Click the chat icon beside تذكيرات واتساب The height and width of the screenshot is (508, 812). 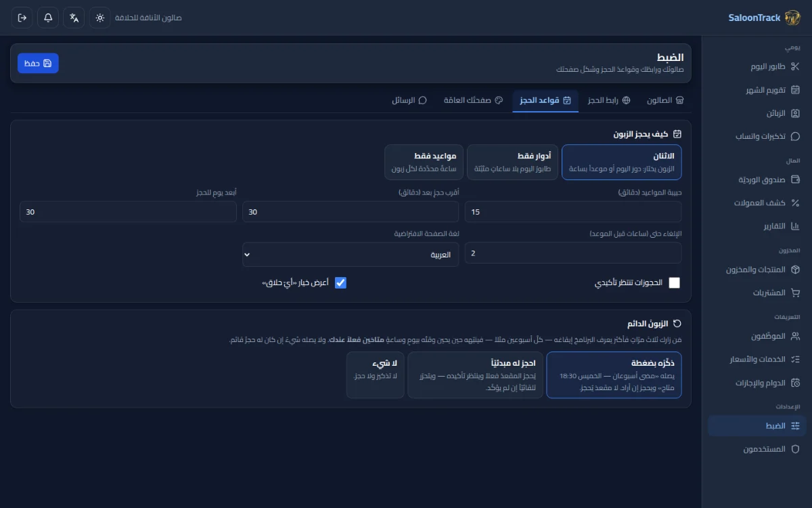795,136
